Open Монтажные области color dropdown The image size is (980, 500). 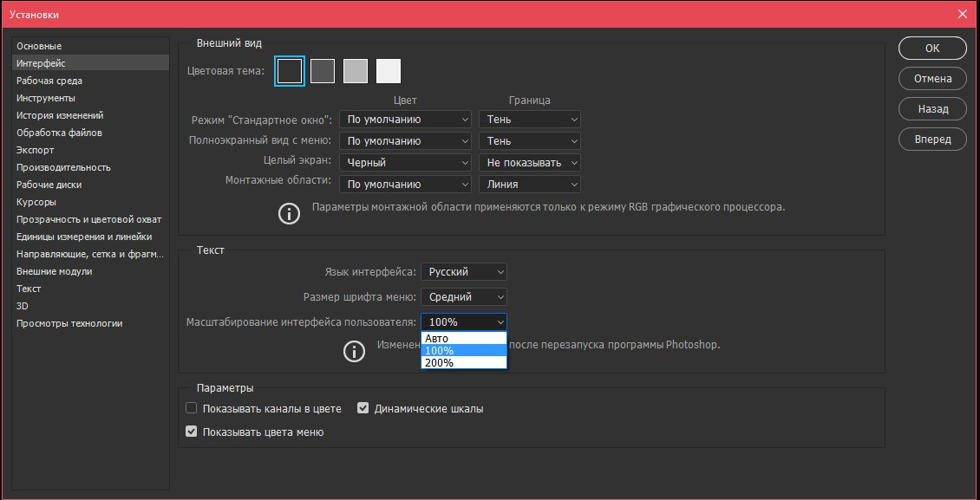click(x=405, y=185)
